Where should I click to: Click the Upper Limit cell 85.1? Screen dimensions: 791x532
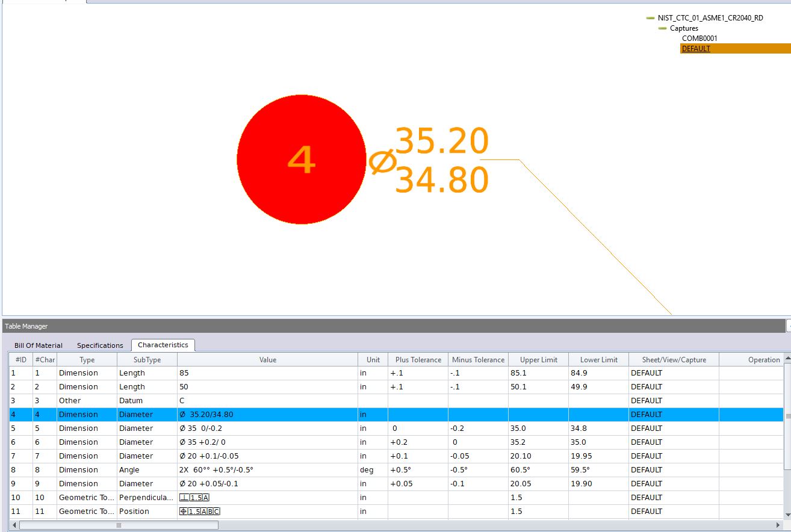pyautogui.click(x=539, y=373)
